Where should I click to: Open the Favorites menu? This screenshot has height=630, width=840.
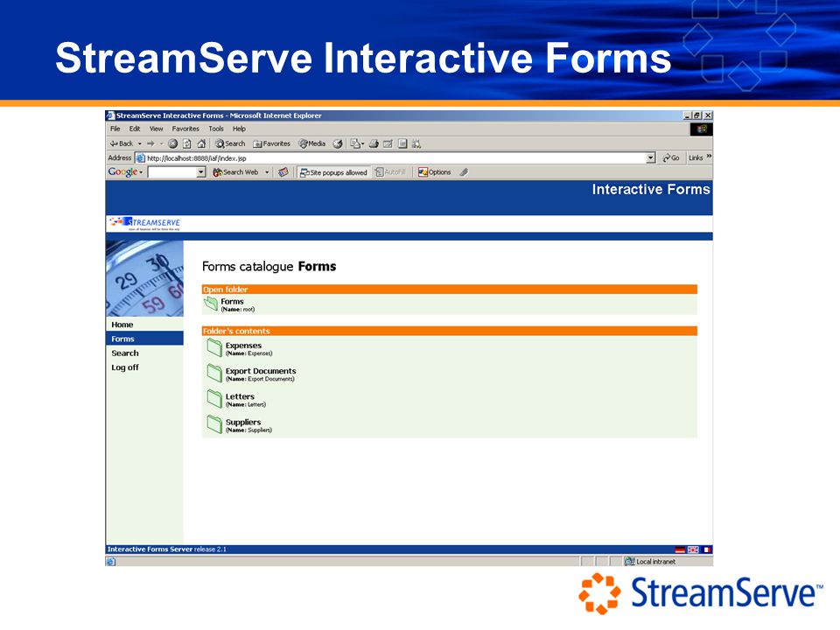[x=185, y=129]
